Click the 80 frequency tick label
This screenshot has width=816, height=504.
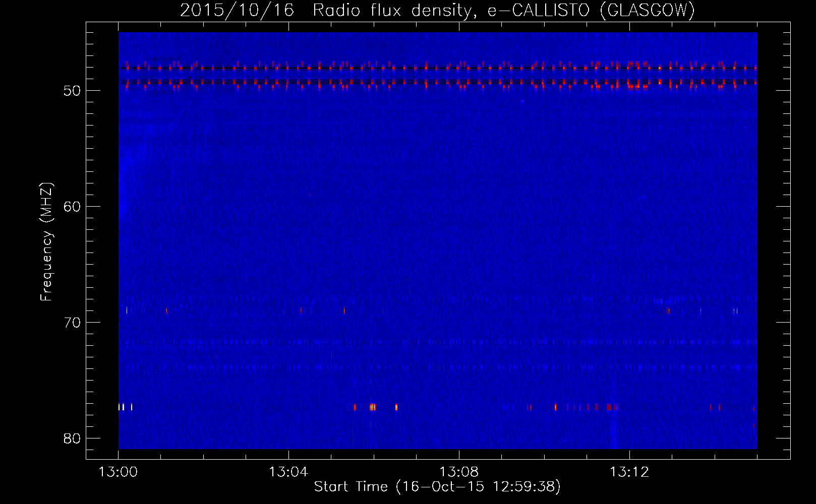click(x=73, y=438)
